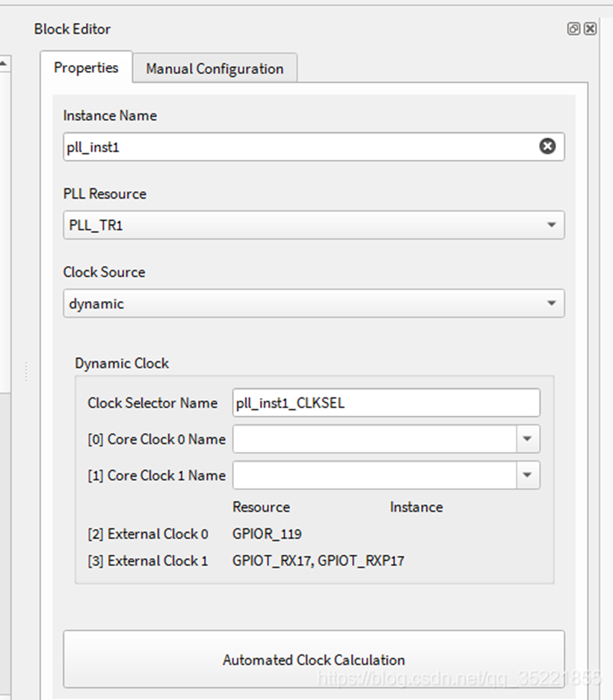Viewport: 613px width, 700px height.
Task: Click the Instance column header
Action: (x=416, y=507)
